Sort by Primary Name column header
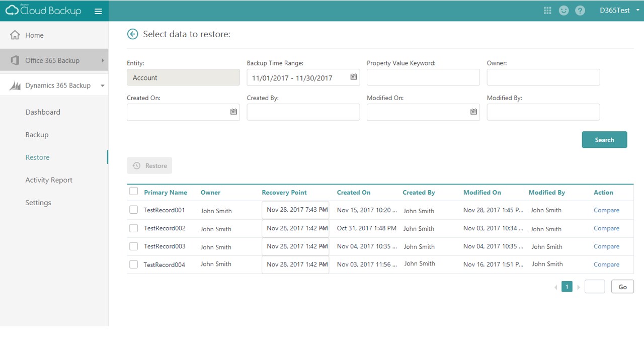The width and height of the screenshot is (644, 362). pos(166,193)
